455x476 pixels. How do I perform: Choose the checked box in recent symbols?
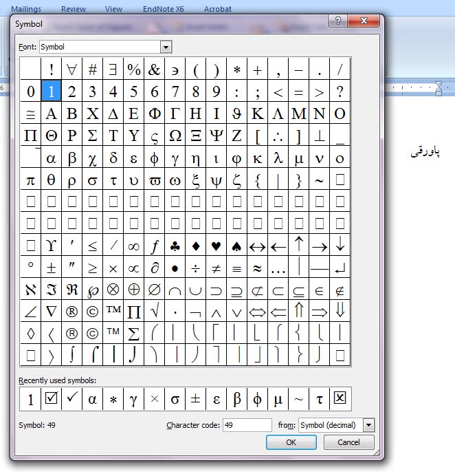(x=51, y=399)
